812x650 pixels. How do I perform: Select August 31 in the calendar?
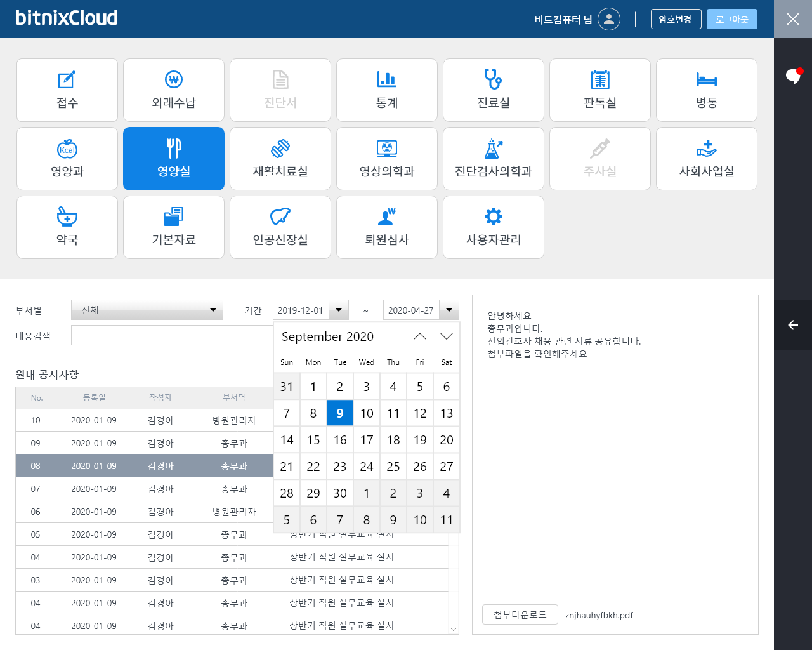(287, 387)
